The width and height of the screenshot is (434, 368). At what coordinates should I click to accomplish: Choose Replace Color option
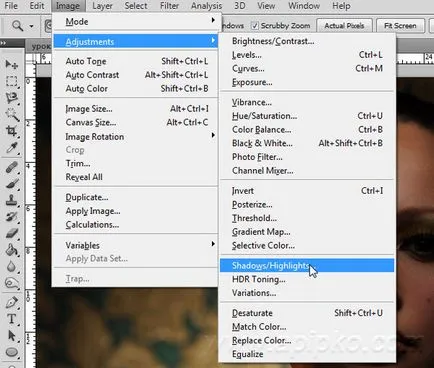(307, 341)
